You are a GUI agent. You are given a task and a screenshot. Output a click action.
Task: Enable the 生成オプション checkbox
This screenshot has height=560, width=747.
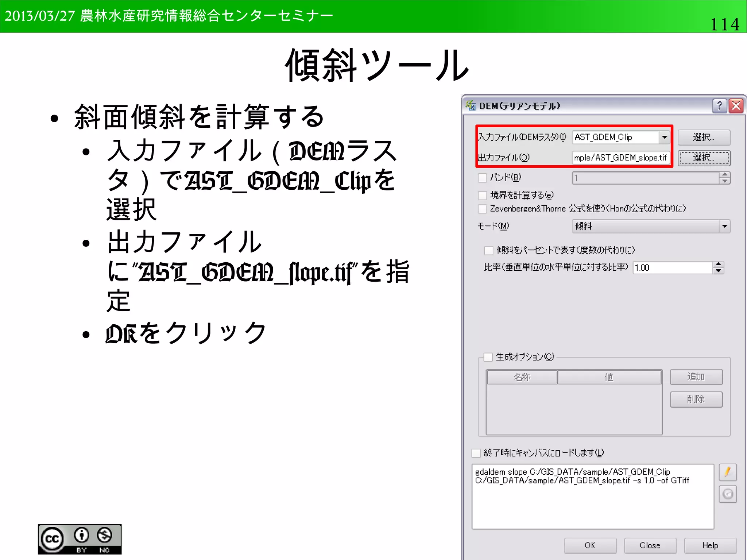tap(488, 357)
